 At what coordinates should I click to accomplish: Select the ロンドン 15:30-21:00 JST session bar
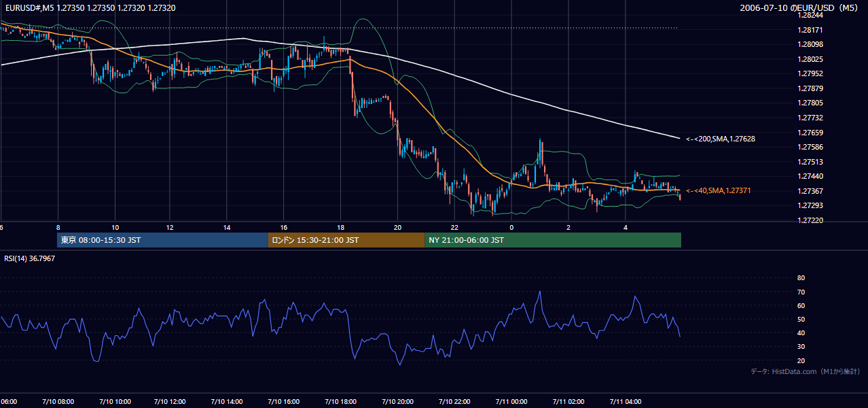(x=346, y=240)
